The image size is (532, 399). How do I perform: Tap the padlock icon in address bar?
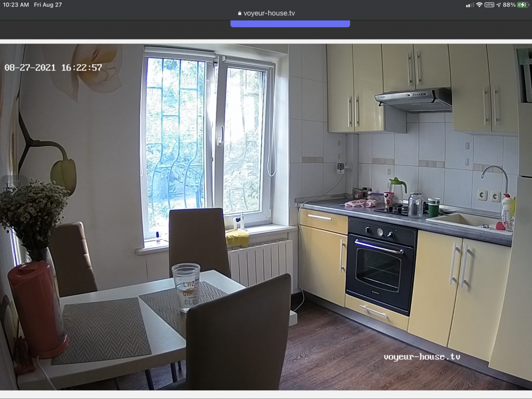(239, 13)
